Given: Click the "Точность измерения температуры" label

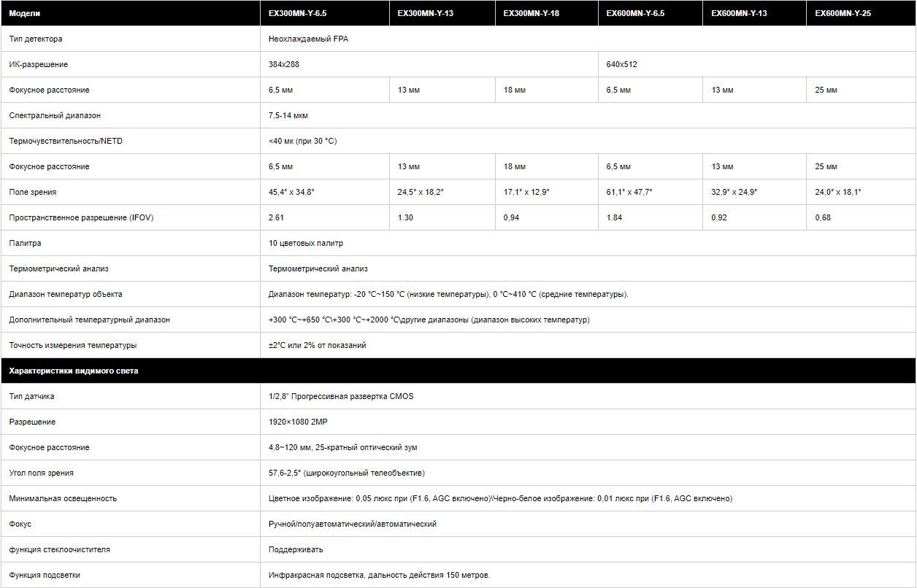Looking at the screenshot, I should (x=73, y=345).
